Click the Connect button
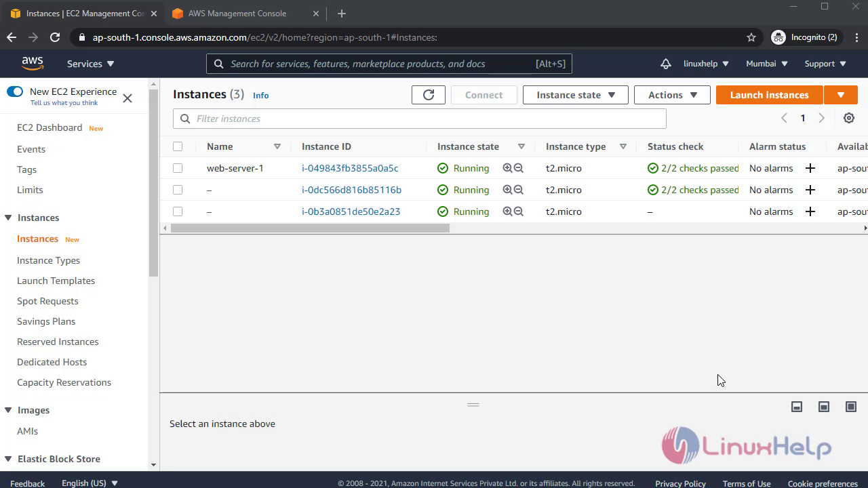This screenshot has width=868, height=488. pos(484,95)
